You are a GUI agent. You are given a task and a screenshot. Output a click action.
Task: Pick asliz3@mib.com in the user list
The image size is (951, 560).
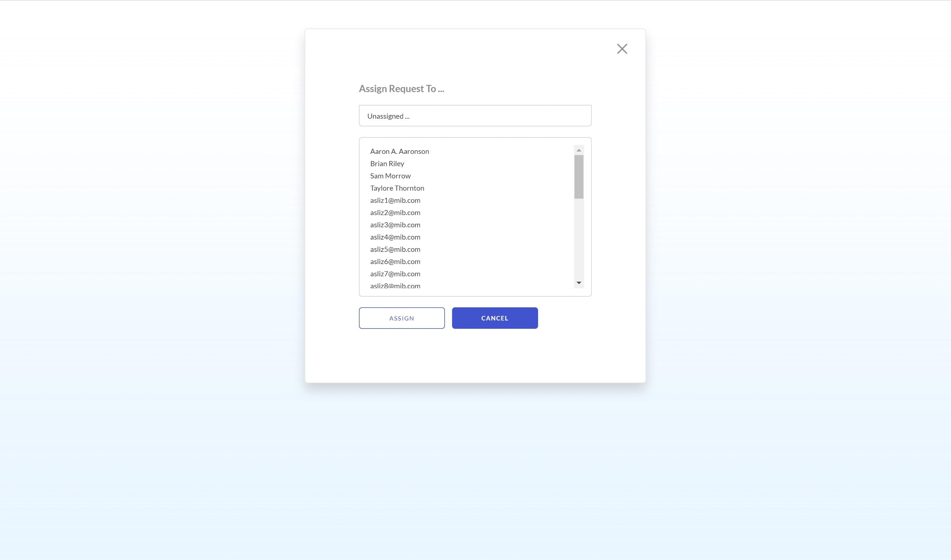[395, 225]
